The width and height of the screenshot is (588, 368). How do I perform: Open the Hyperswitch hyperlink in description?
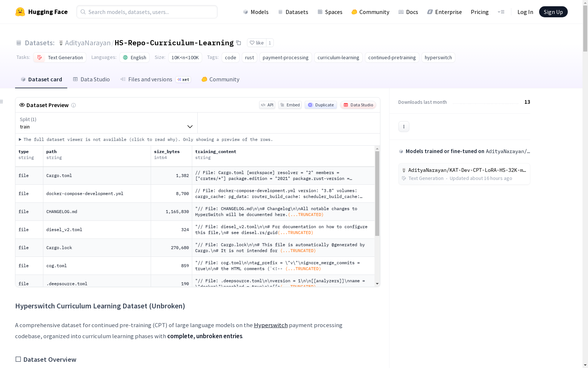[x=271, y=325]
